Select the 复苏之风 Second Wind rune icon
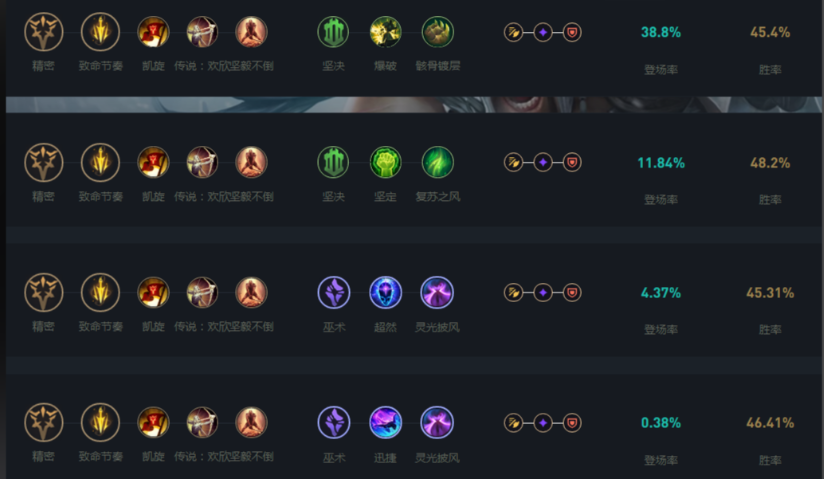The image size is (824, 479). 437,162
